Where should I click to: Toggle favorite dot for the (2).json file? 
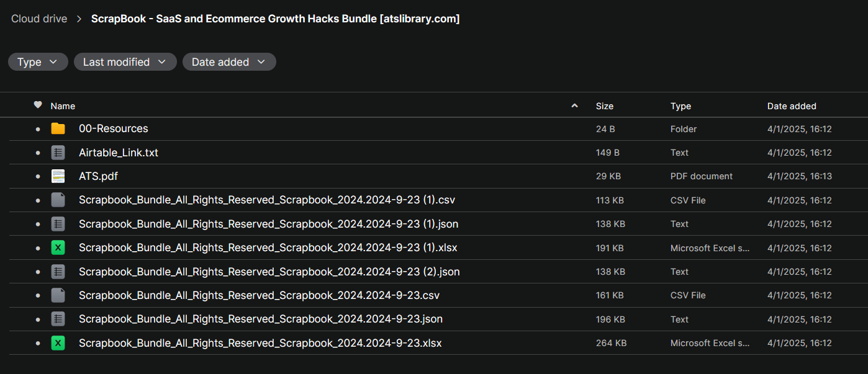(38, 272)
